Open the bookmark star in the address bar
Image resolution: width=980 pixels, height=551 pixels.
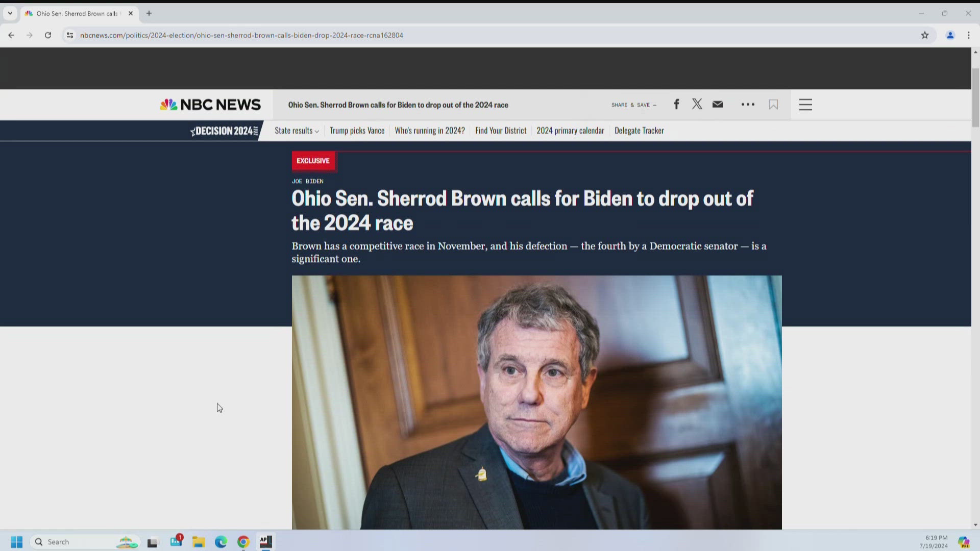pos(925,35)
